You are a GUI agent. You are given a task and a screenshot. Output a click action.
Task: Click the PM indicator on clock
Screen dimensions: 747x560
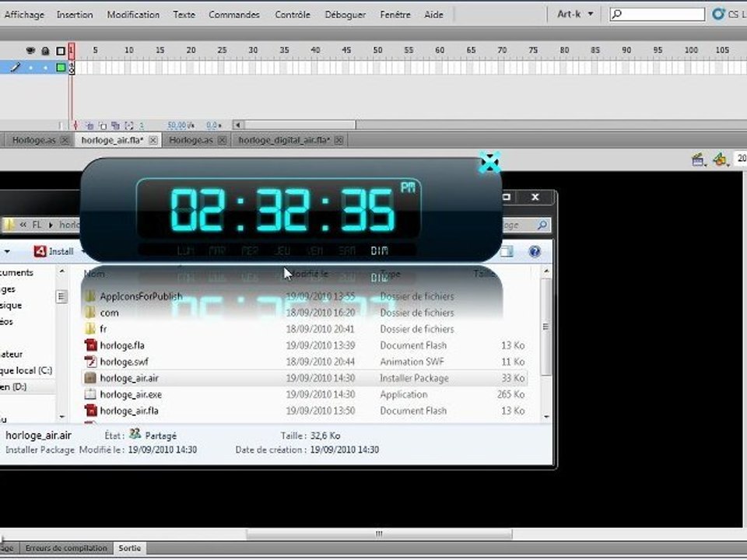tap(408, 187)
